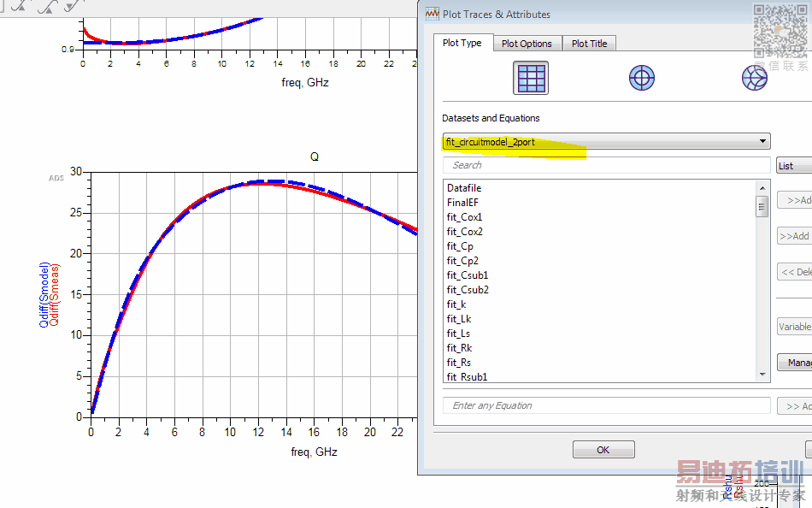The image size is (812, 508).
Task: Select fit_Csub2 in the variable list
Action: [468, 290]
